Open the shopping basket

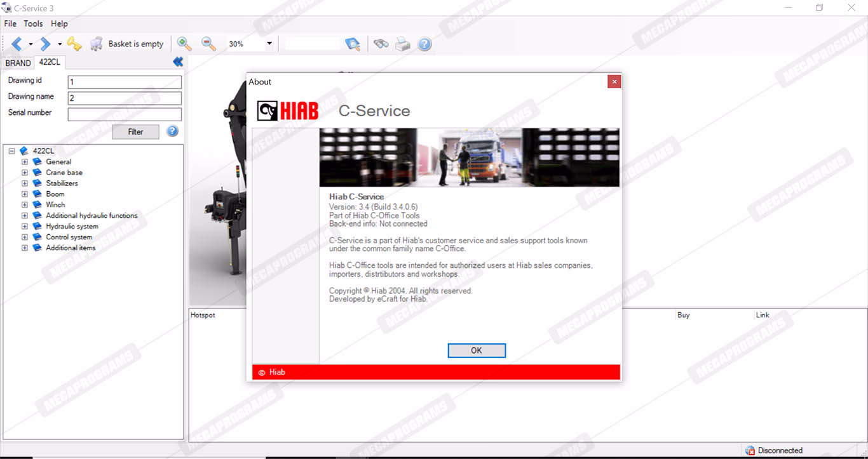[96, 44]
